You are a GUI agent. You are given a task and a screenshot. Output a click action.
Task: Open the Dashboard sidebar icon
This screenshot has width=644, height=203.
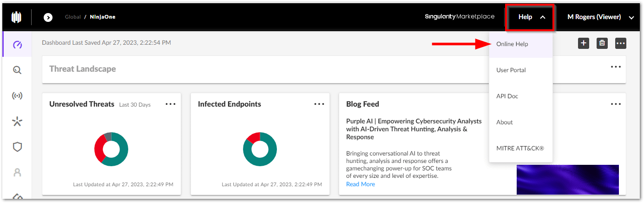pyautogui.click(x=17, y=45)
